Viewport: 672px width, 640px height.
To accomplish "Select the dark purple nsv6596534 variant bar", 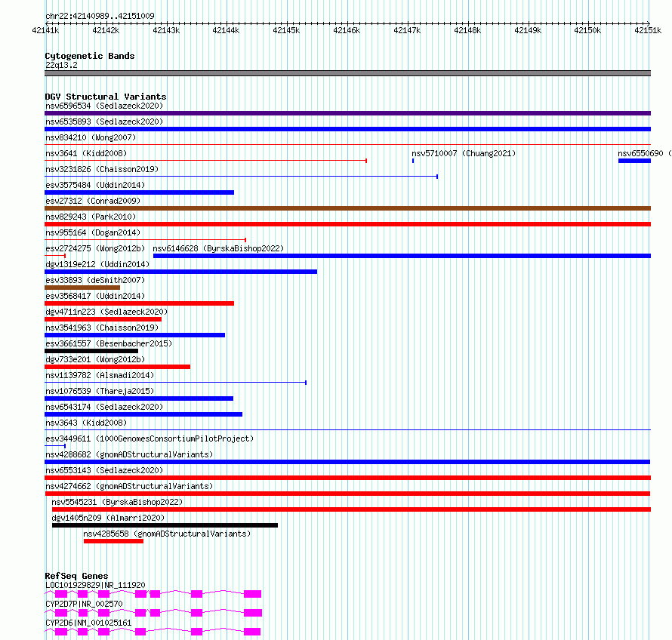I will click(347, 113).
